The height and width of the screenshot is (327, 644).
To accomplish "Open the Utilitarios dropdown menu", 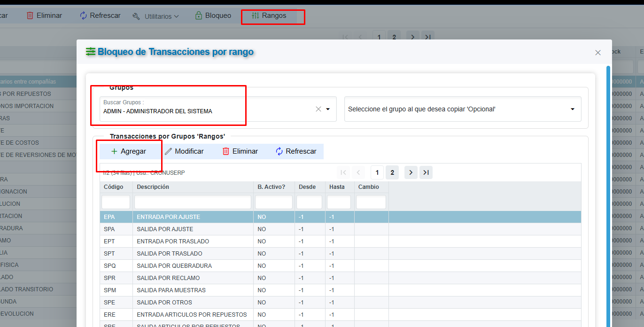I will (155, 16).
